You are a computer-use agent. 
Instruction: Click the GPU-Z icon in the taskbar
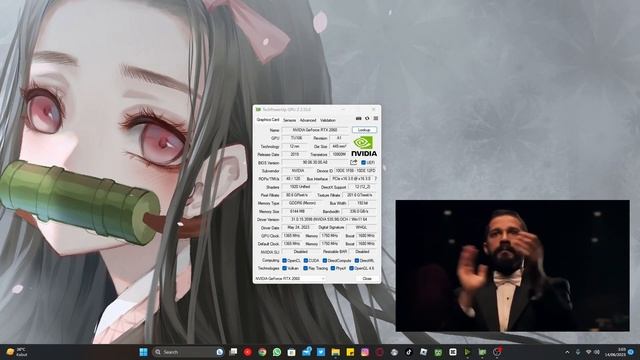(482, 352)
